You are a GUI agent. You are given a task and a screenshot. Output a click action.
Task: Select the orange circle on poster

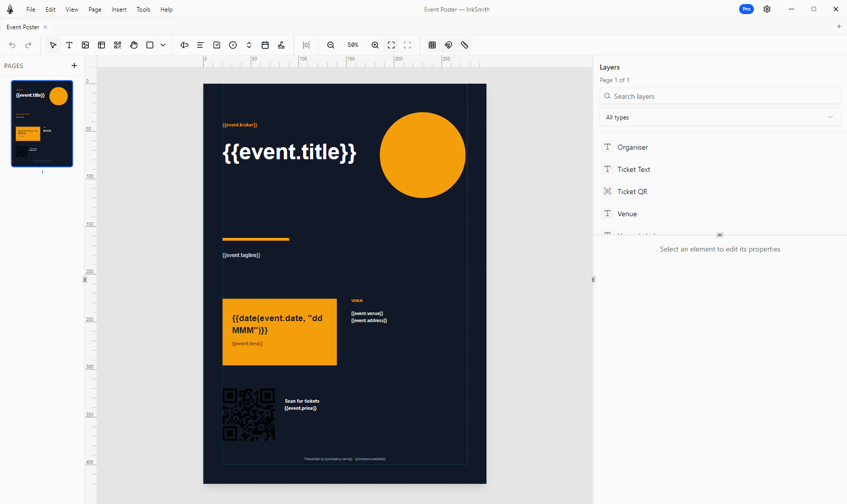422,155
